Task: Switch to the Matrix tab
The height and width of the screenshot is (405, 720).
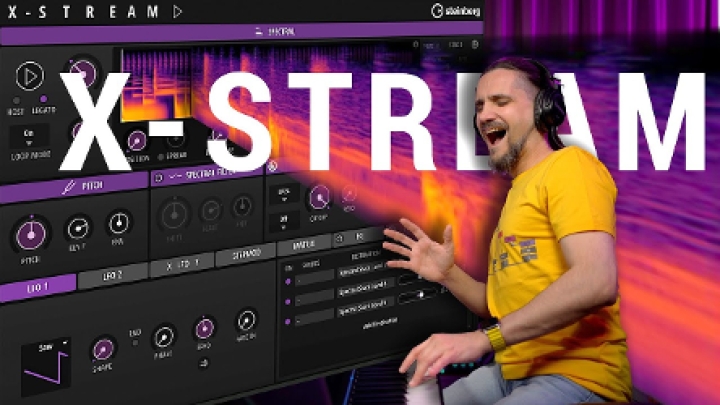Action: click(304, 245)
